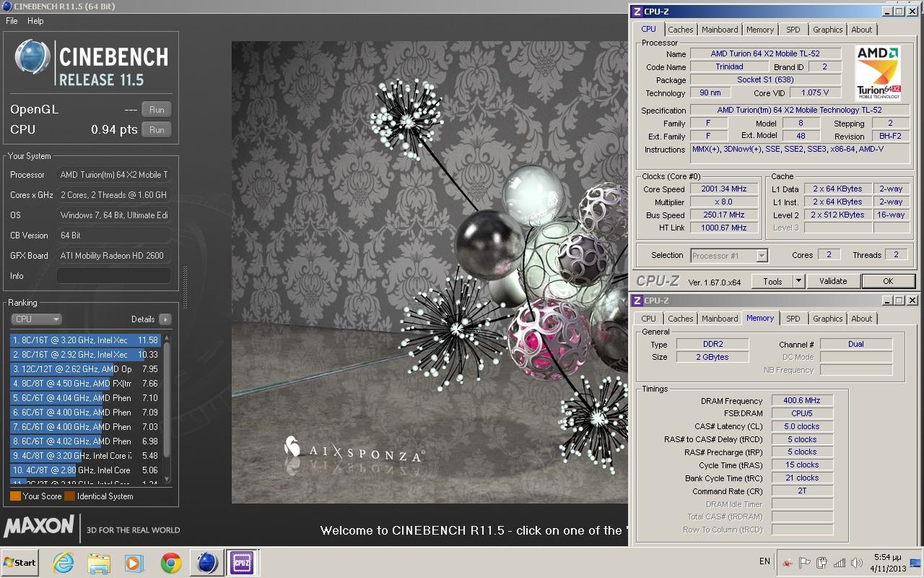Open About tab in lower CPU-Z window

click(862, 319)
